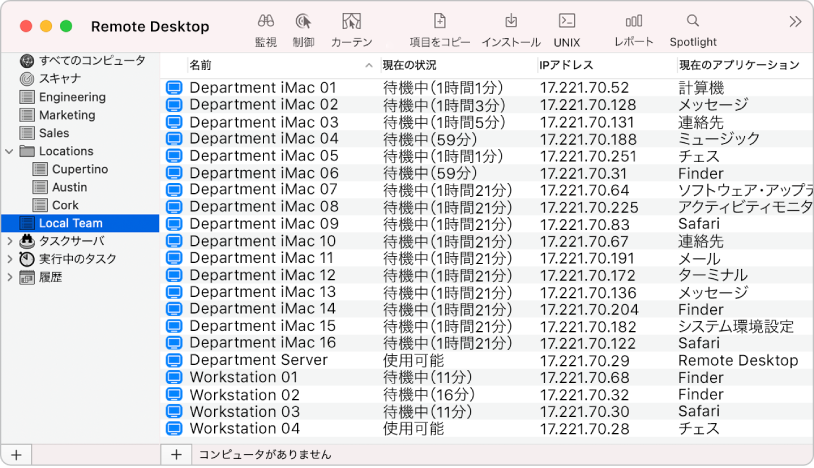Expand the 実行中のタスク item
This screenshot has width=814, height=468.
9,259
